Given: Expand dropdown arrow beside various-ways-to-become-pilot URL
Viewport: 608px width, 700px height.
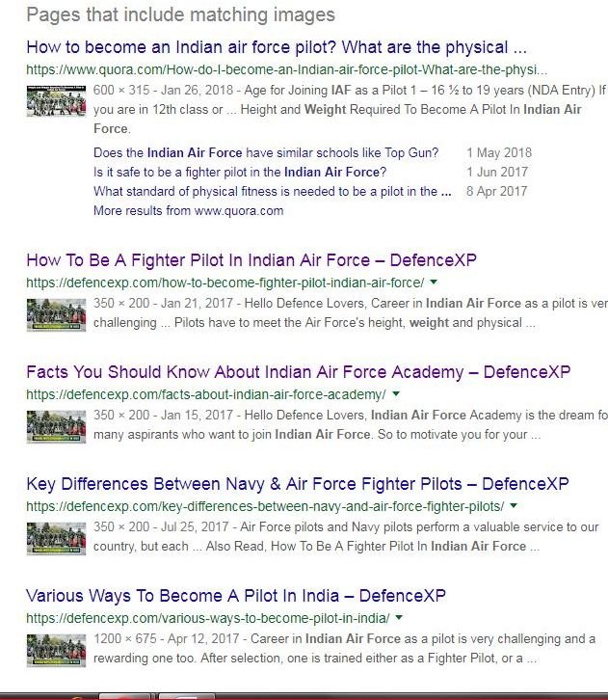Looking at the screenshot, I should point(399,618).
